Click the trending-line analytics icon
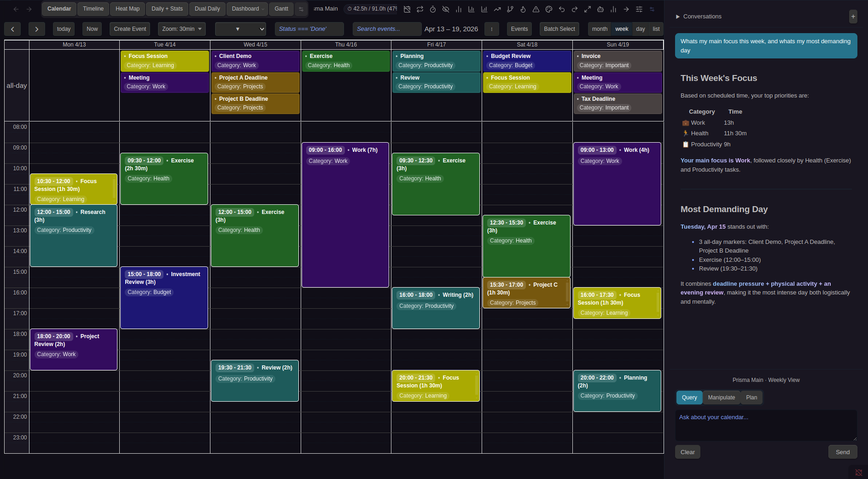Image resolution: width=868 pixels, height=479 pixels. (x=498, y=9)
